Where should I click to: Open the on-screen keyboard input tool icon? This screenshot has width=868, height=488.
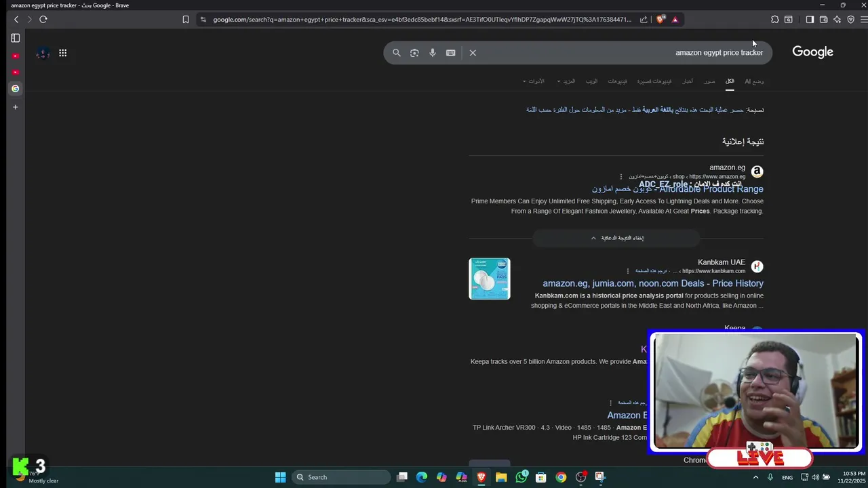(x=450, y=53)
